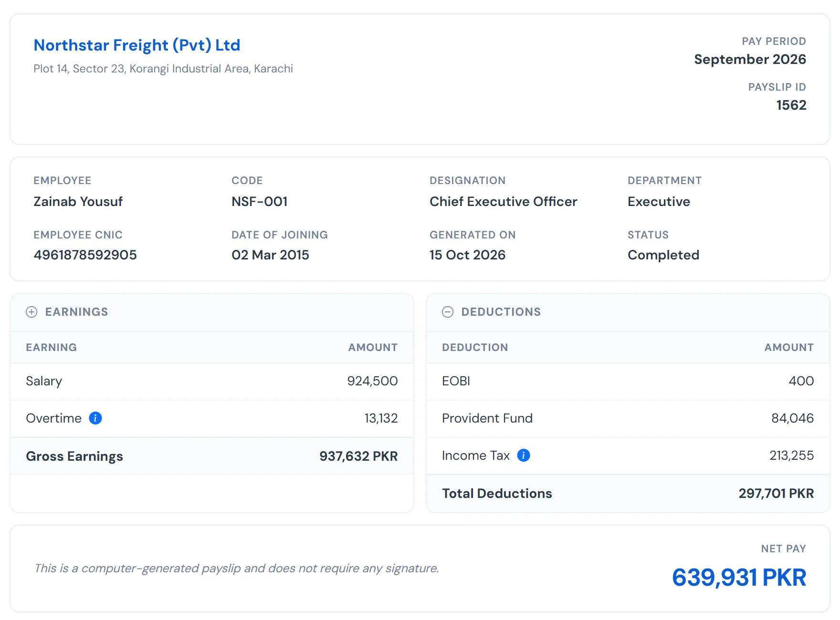Select designation Chief Executive Officer
The height and width of the screenshot is (620, 840).
click(x=504, y=202)
